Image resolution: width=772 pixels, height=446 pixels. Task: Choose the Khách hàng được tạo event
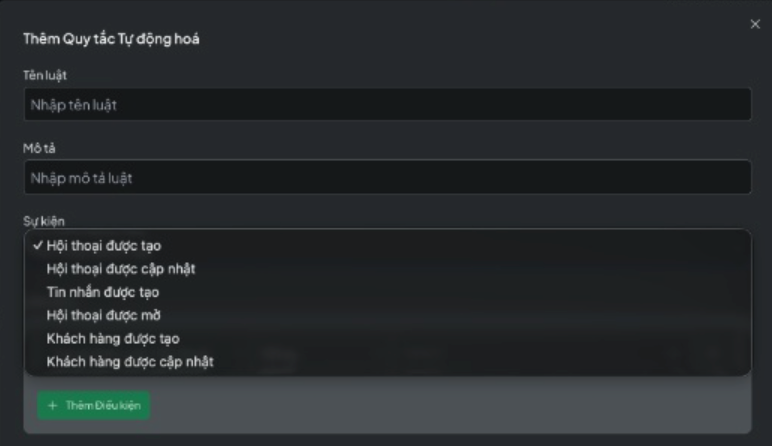point(113,338)
